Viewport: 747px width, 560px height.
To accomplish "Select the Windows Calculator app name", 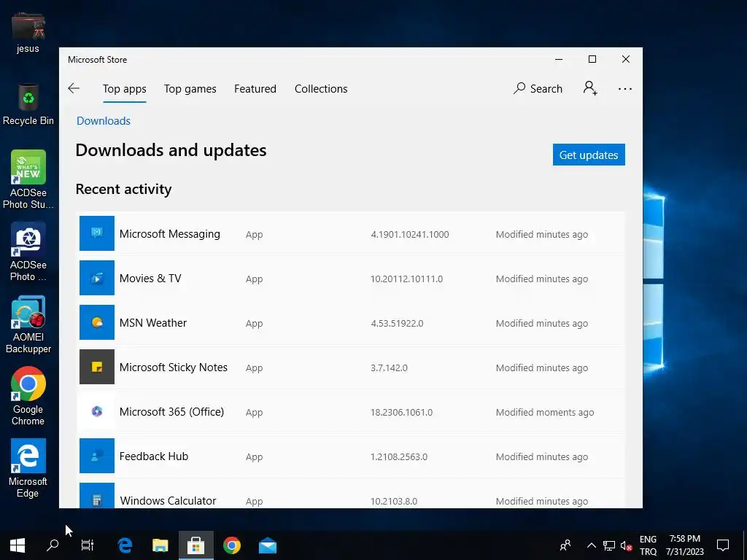I will coord(168,500).
